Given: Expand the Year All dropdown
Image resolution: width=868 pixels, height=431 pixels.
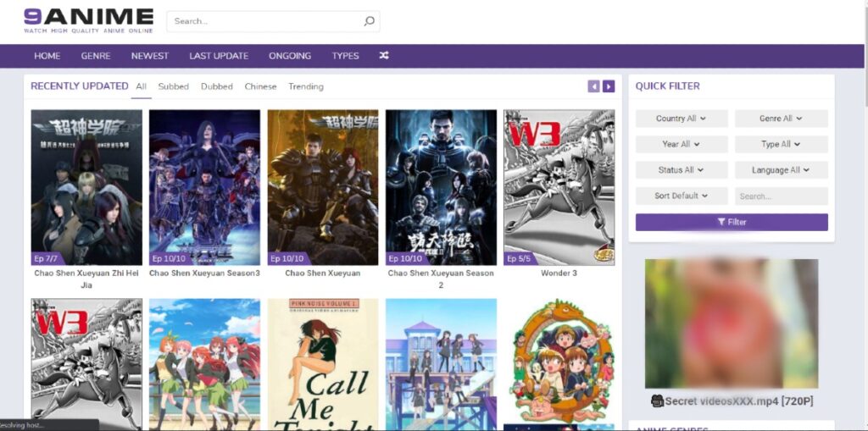Looking at the screenshot, I should 682,144.
